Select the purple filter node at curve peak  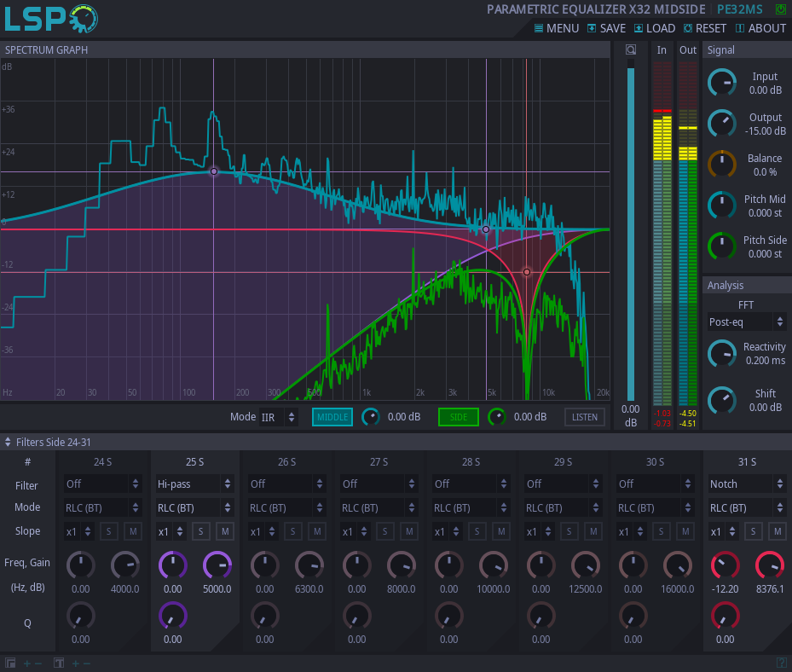[x=214, y=171]
